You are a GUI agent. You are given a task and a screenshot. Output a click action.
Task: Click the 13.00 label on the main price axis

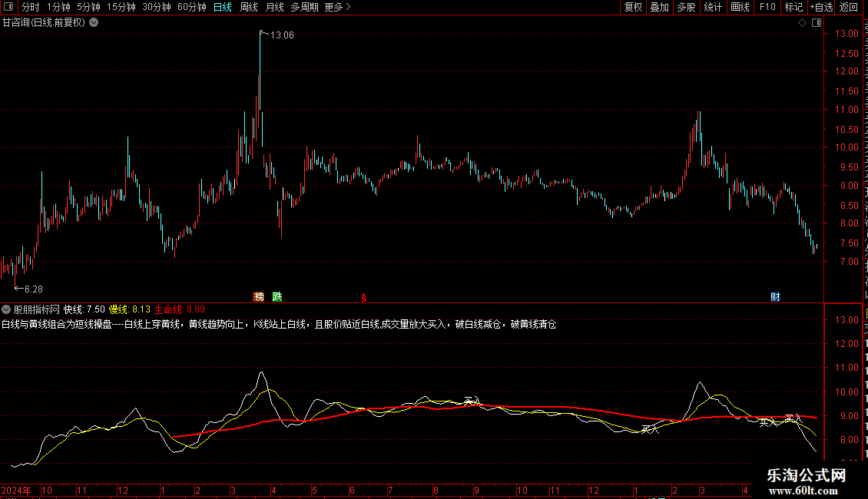point(846,34)
